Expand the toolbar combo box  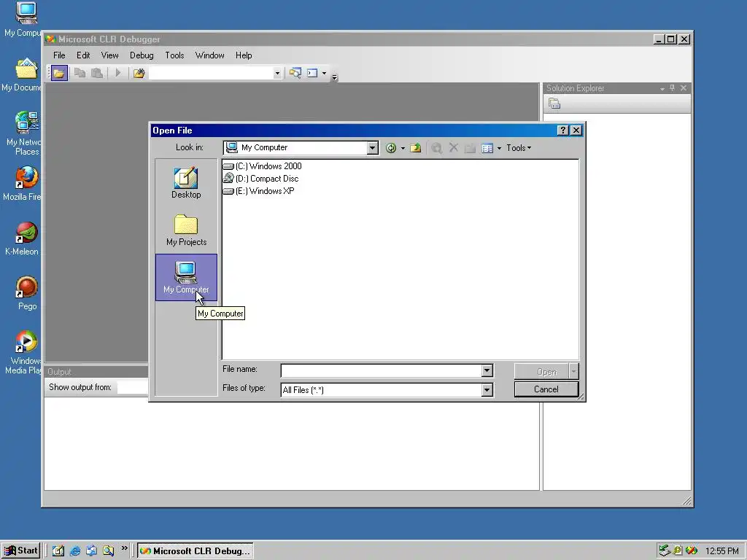pyautogui.click(x=276, y=74)
